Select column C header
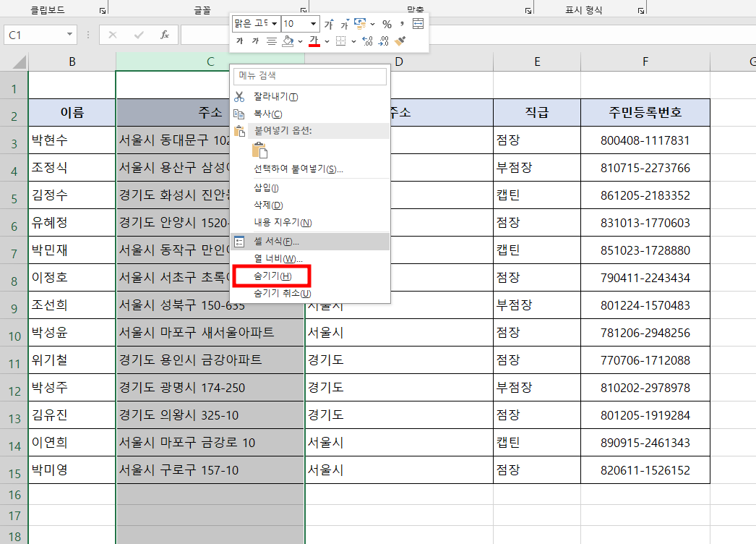The image size is (756, 544). click(210, 61)
